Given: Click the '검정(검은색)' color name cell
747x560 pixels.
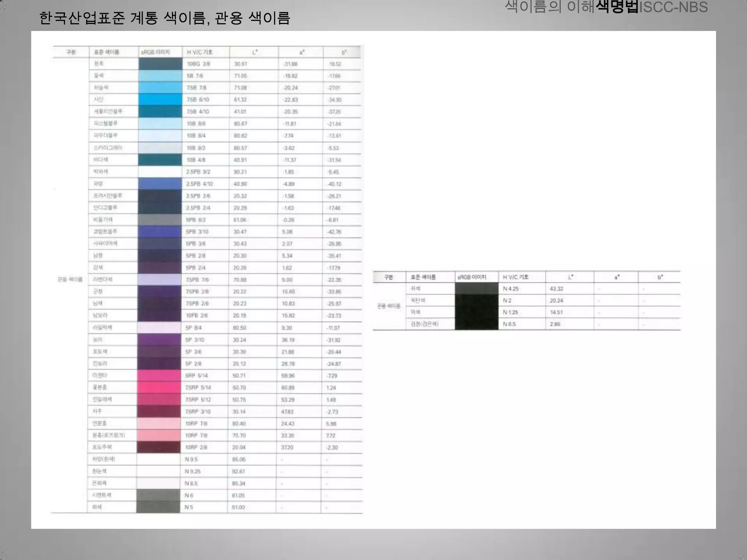Looking at the screenshot, I should coord(425,324).
